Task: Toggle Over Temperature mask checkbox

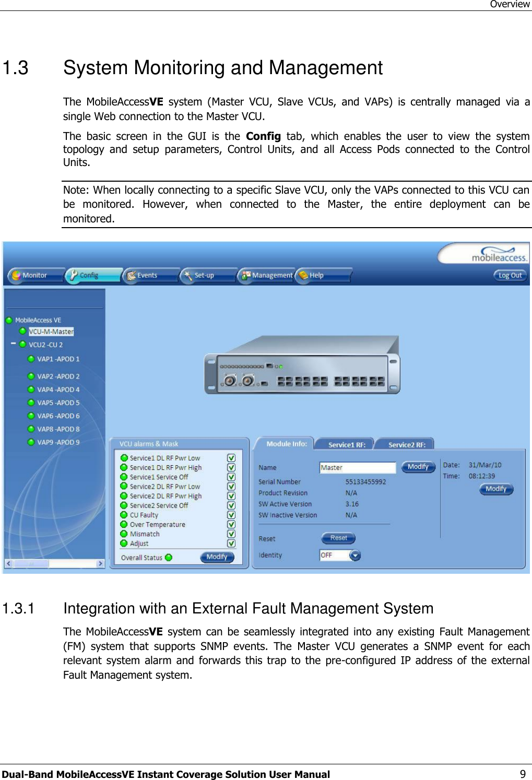Action: click(x=231, y=524)
